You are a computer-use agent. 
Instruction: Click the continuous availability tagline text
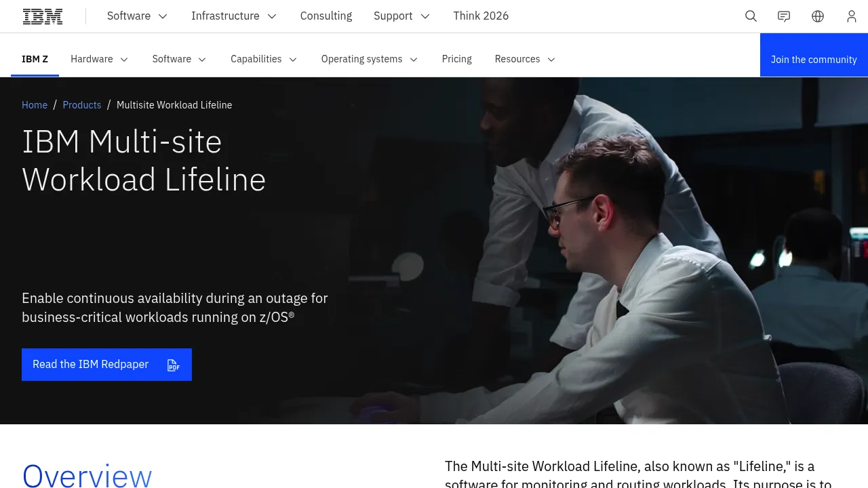tap(175, 308)
